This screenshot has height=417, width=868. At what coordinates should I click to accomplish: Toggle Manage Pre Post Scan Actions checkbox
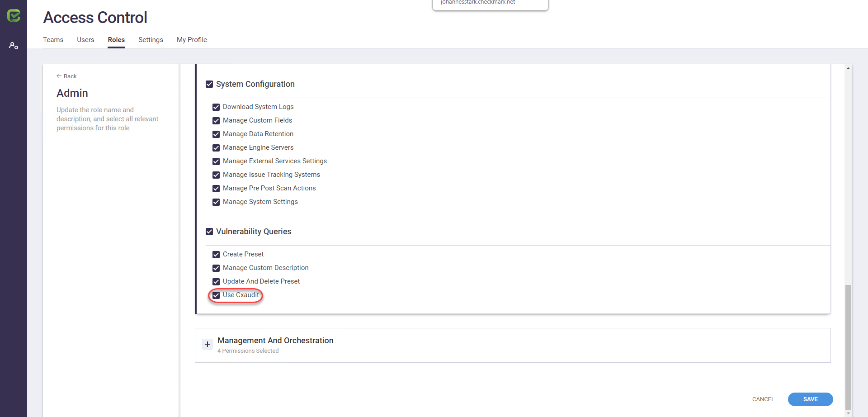pyautogui.click(x=216, y=189)
